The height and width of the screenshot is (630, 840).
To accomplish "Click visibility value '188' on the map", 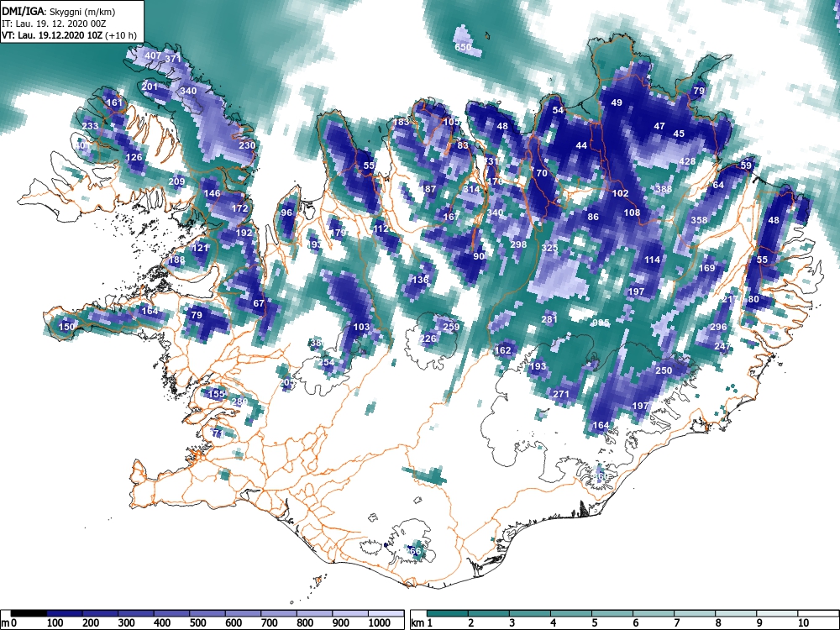I will (176, 260).
